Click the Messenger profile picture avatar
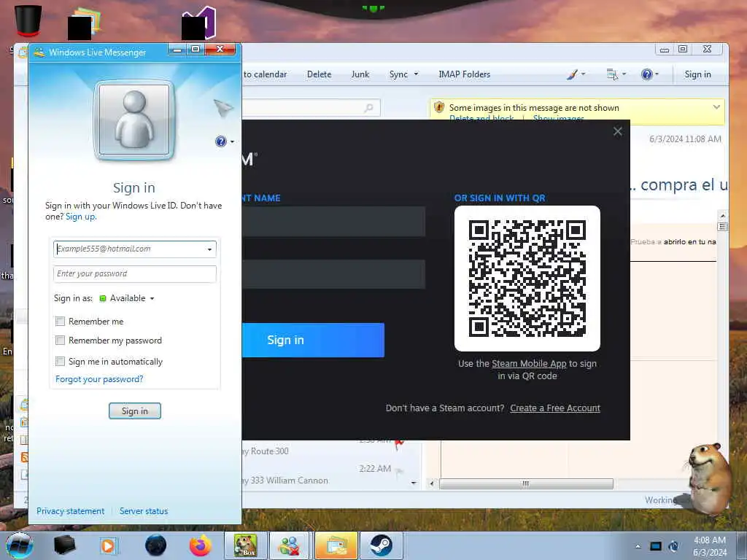 tap(134, 120)
